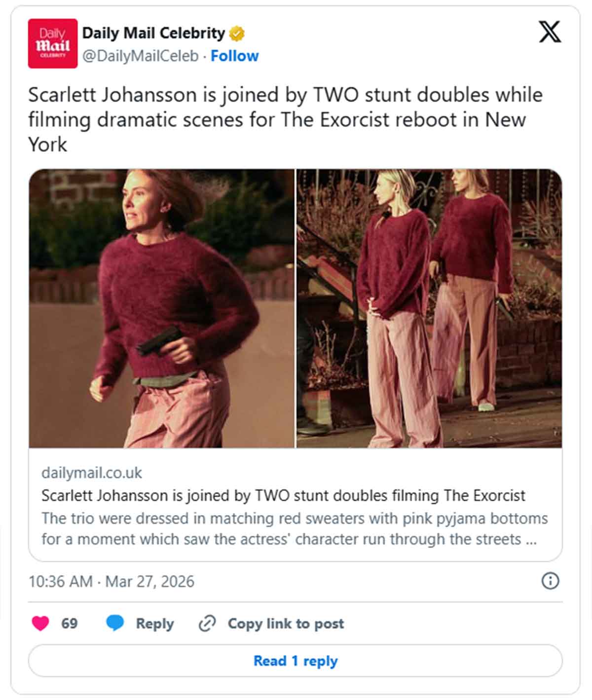Click the @DailyMailCeleb handle
The image size is (592, 700).
pyautogui.click(x=140, y=56)
